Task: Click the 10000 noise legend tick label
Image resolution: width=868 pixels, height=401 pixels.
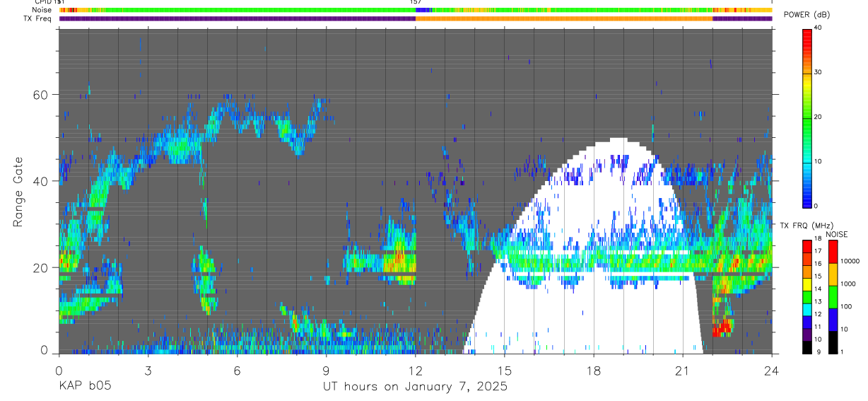Action: (x=850, y=261)
